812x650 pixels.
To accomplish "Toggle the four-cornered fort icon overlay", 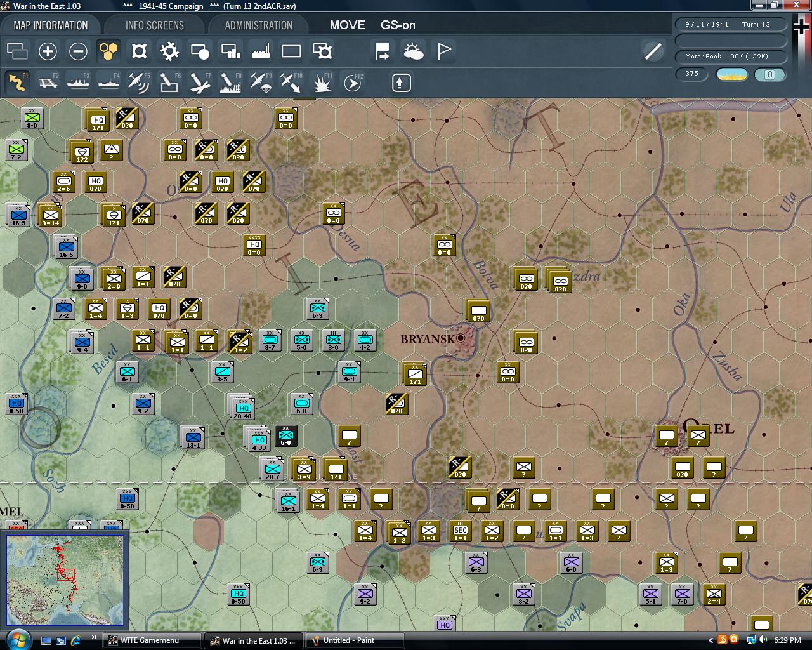I will coord(139,51).
